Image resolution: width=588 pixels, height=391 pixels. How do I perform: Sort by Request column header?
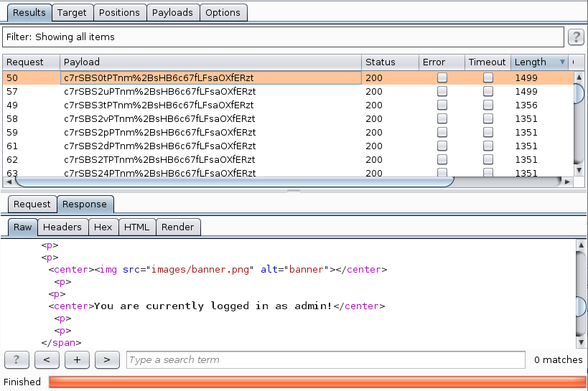[31, 62]
